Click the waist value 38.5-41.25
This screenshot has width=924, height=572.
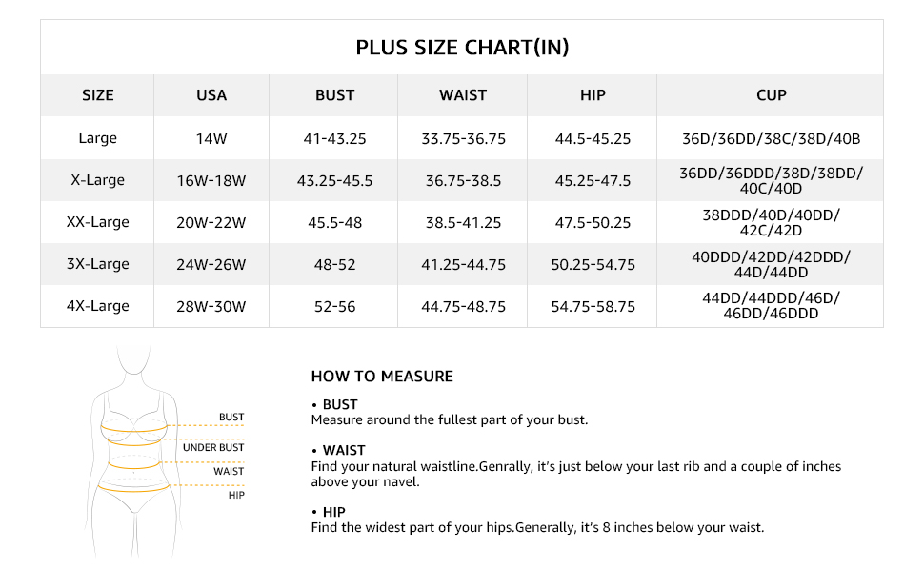coord(463,222)
